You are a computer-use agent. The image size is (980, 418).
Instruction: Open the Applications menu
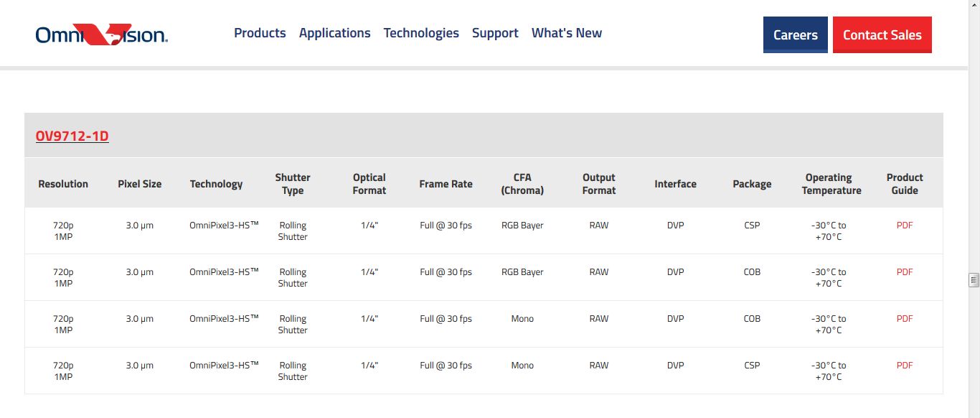(x=334, y=33)
